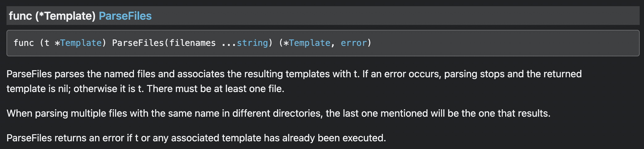Open the ParseFiles heading link
Image resolution: width=644 pixels, height=149 pixels.
pyautogui.click(x=125, y=16)
